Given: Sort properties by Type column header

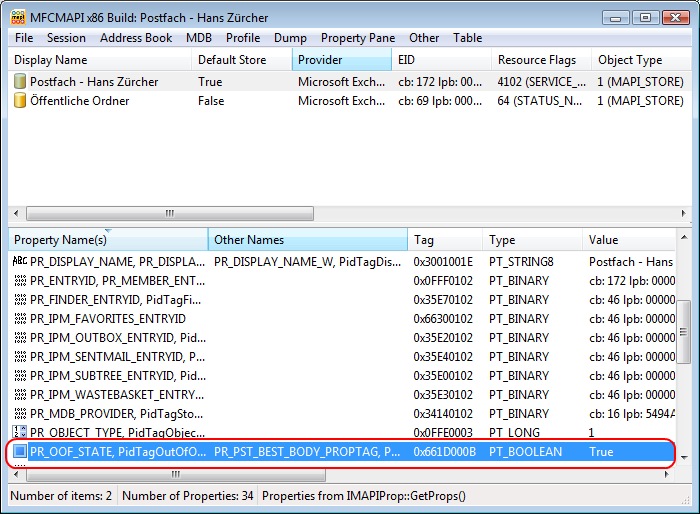Looking at the screenshot, I should point(533,240).
